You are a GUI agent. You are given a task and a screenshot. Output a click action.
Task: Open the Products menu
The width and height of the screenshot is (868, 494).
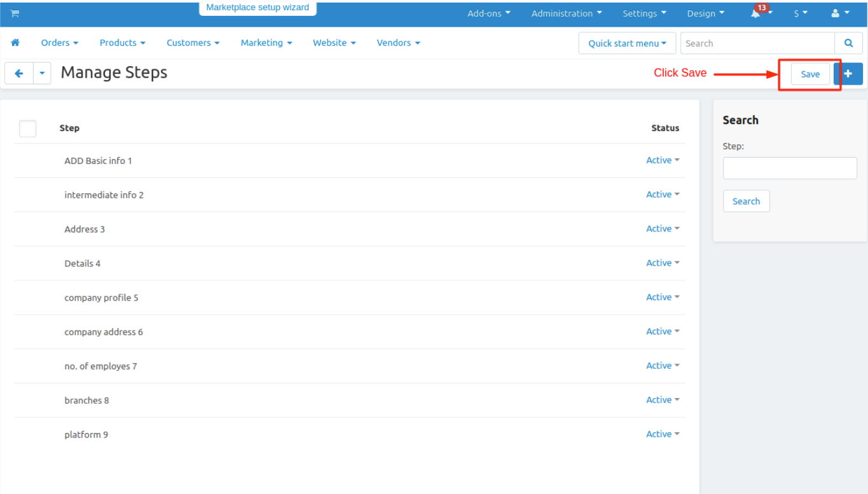122,43
